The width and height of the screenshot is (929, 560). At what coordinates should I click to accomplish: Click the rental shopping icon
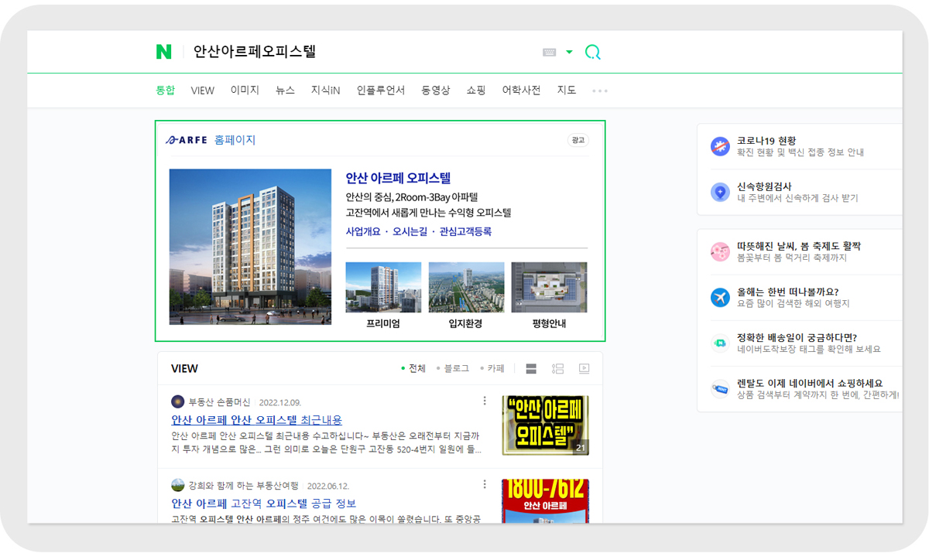(720, 388)
